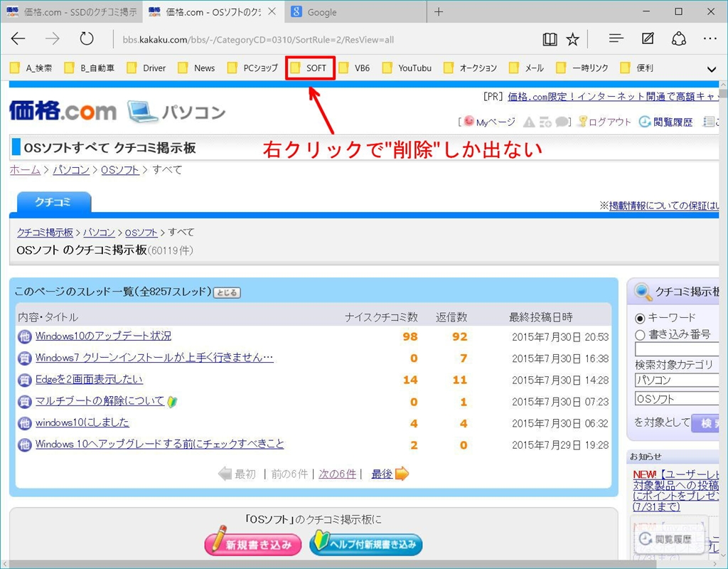Image resolution: width=728 pixels, height=569 pixels.
Task: Open the メール favorites folder
Action: (x=527, y=68)
